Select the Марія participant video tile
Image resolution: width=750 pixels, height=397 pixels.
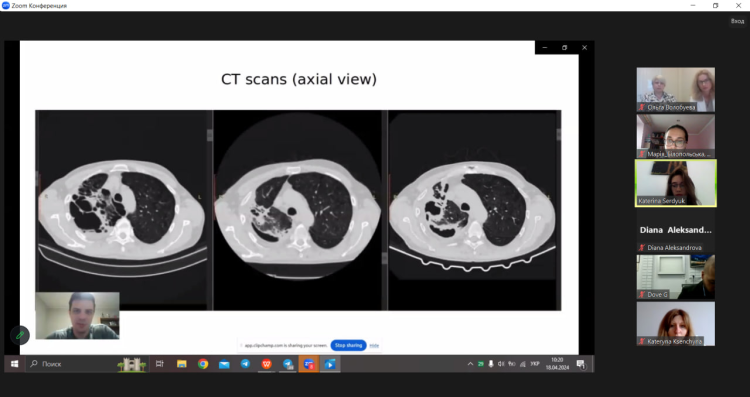pos(675,136)
